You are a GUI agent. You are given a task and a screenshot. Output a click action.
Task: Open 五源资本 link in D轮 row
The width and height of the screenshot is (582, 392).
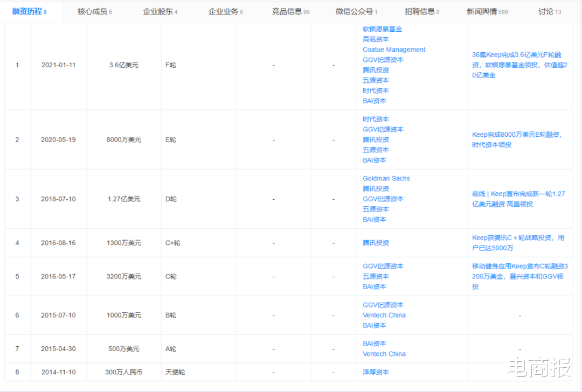376,209
